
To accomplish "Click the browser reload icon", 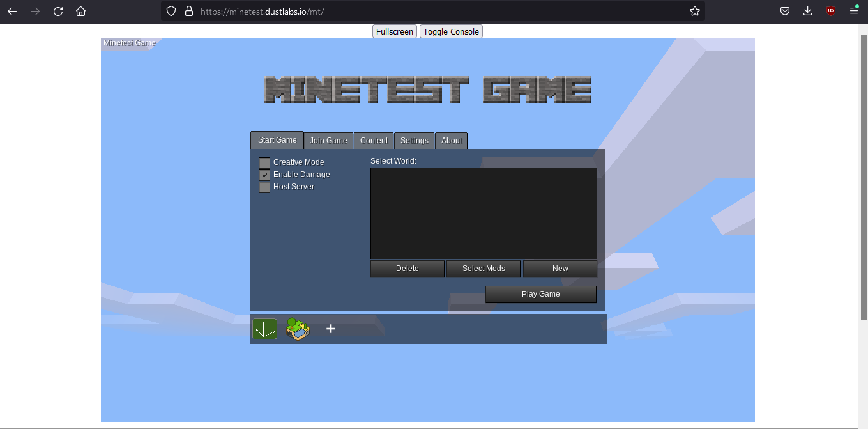I will [58, 12].
